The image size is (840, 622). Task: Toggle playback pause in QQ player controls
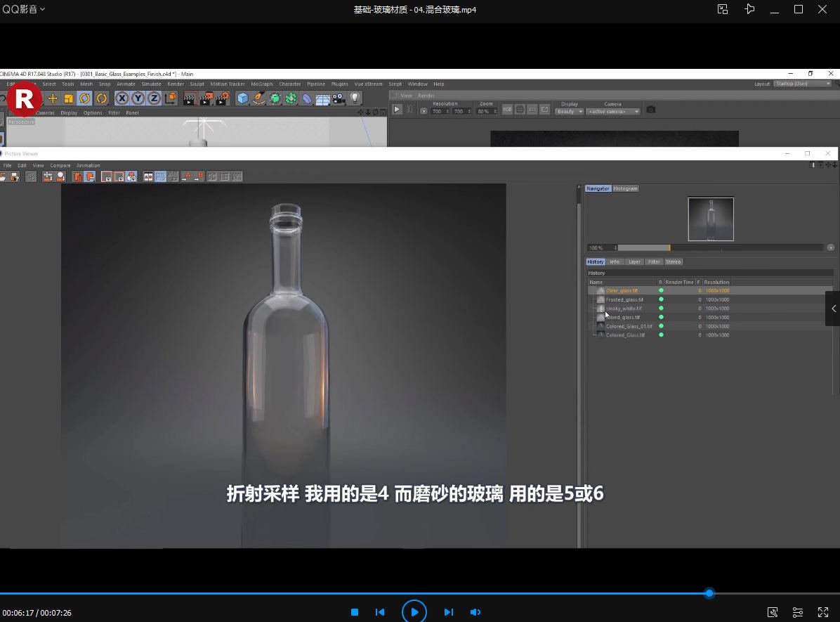tap(414, 611)
